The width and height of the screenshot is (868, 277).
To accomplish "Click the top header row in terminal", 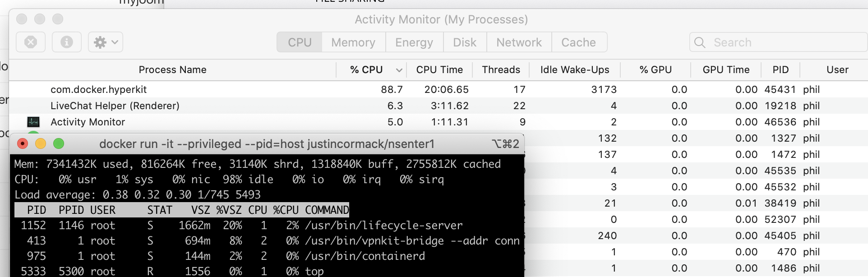I will click(x=182, y=210).
